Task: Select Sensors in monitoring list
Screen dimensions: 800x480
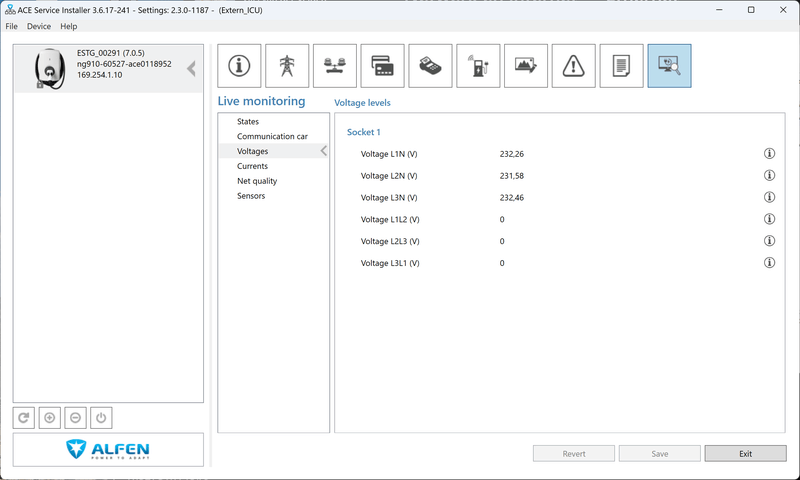Action: tap(251, 195)
